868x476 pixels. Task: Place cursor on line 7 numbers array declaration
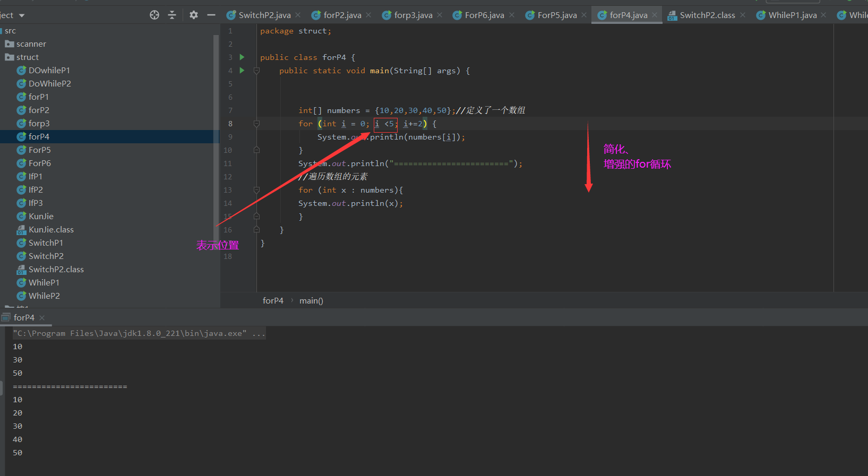[411, 110]
